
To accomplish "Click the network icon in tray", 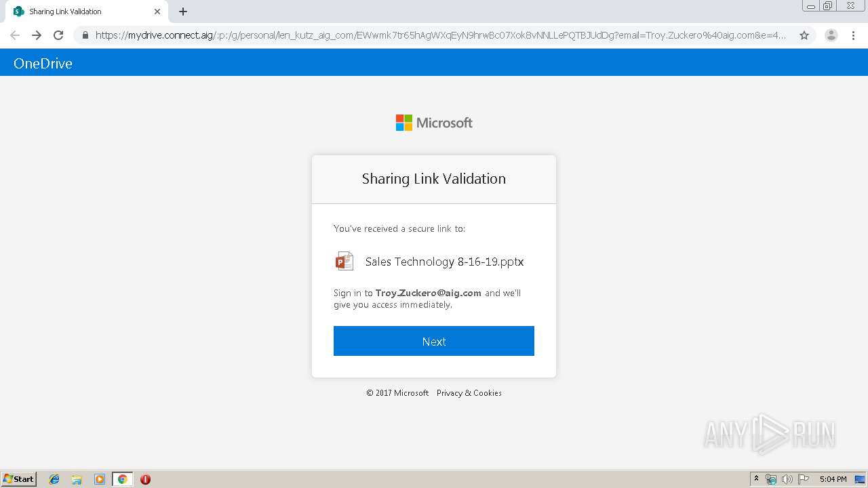I will (x=771, y=479).
